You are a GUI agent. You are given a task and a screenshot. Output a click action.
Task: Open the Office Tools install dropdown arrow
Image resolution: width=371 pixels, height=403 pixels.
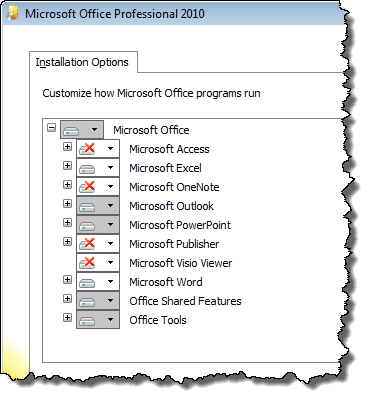click(111, 320)
